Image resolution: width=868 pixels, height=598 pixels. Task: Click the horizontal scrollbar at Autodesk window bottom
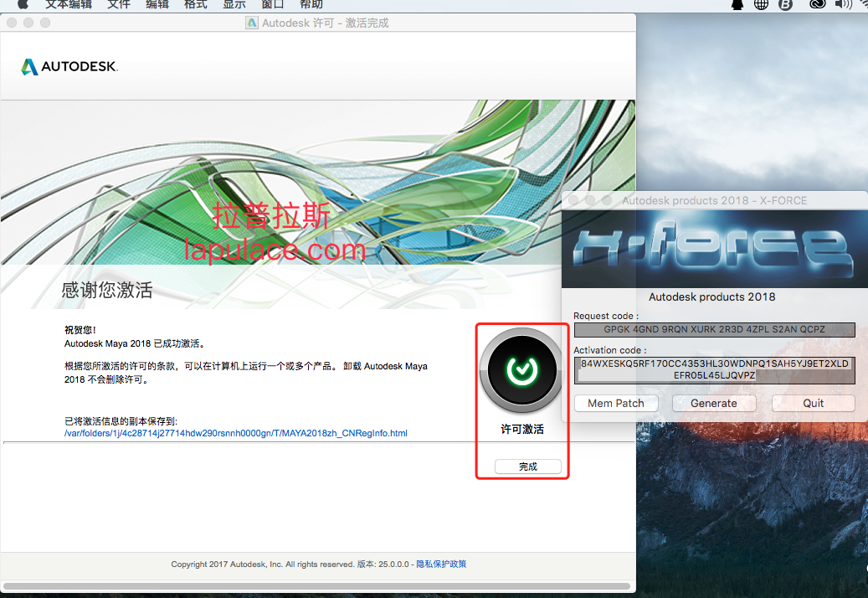pyautogui.click(x=316, y=585)
